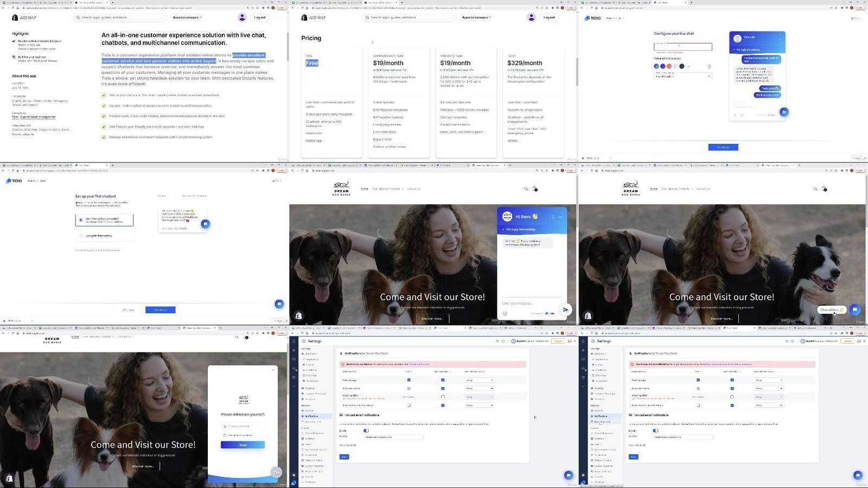Click the Dream Dog Deals logo above the open chat store page
The height and width of the screenshot is (488, 868).
341,188
